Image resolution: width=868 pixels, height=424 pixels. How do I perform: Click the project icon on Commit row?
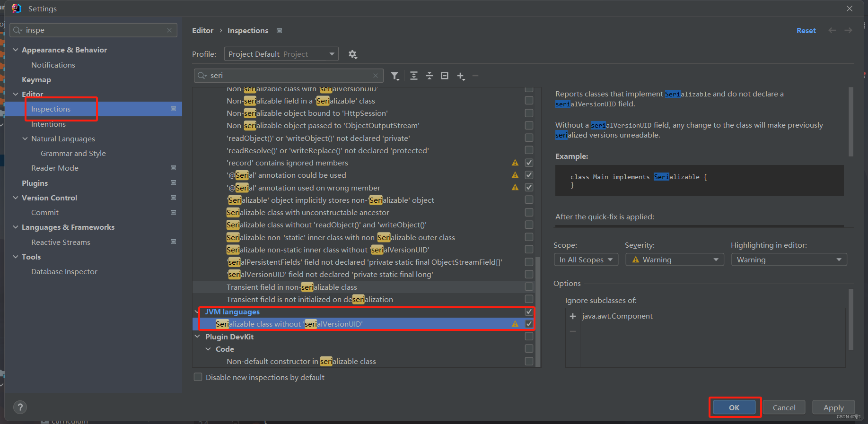[x=173, y=212]
